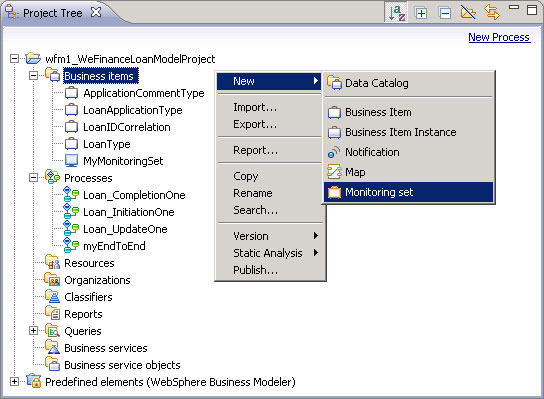Open the Version submenu
This screenshot has width=544, height=399.
(269, 236)
